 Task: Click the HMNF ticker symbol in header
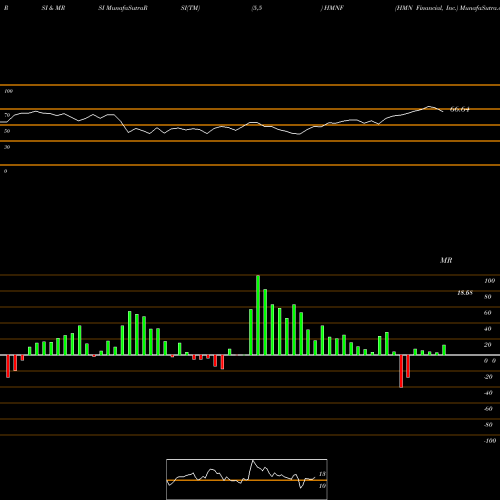tap(333, 8)
